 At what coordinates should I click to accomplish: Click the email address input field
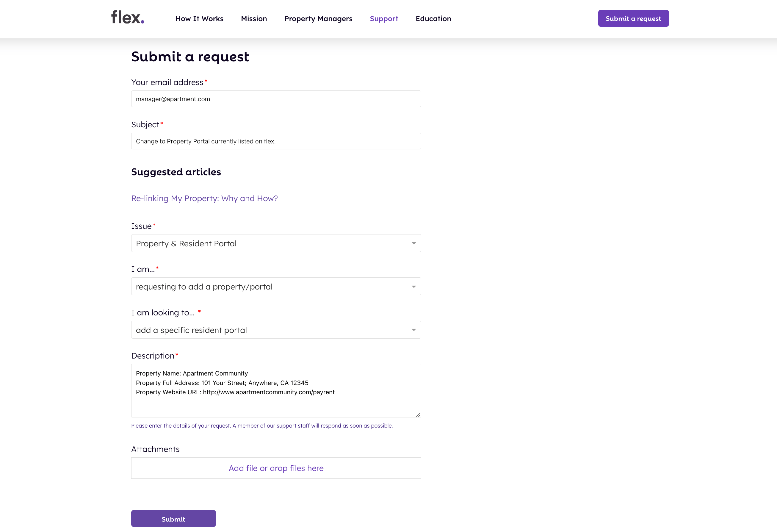click(276, 99)
